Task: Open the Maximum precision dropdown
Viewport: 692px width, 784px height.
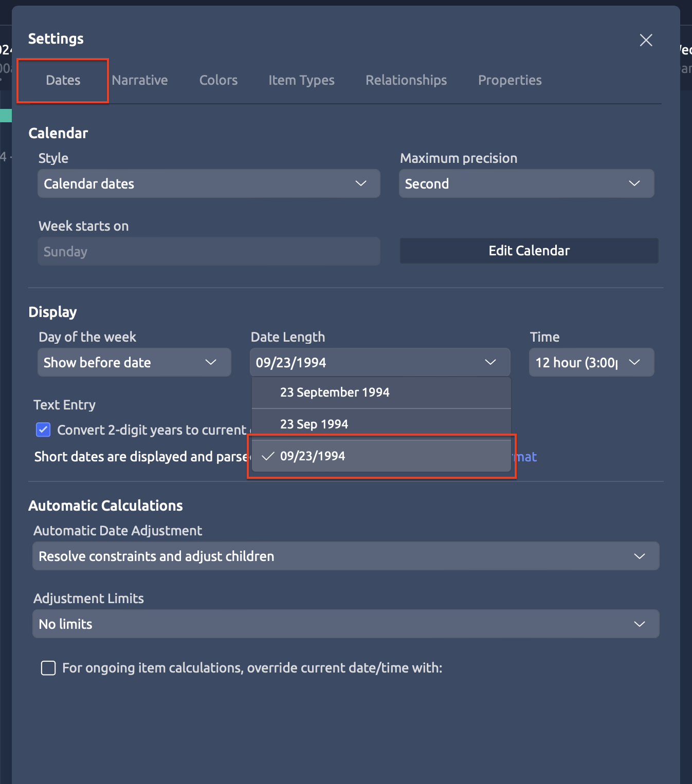Action: click(x=526, y=184)
